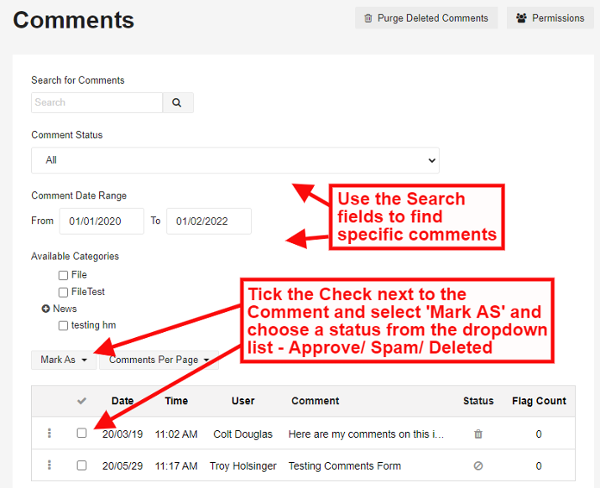Viewport: 600px width, 488px height.
Task: Expand the News category plus icon
Action: point(46,309)
